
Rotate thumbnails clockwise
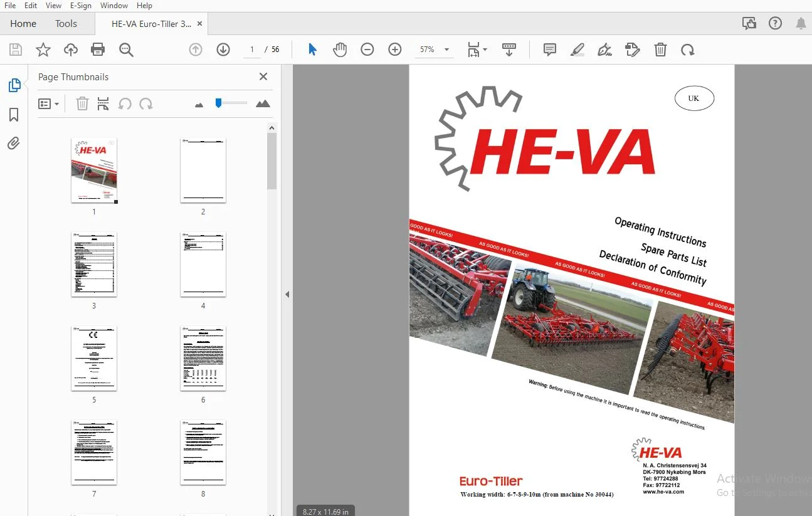[x=146, y=103]
